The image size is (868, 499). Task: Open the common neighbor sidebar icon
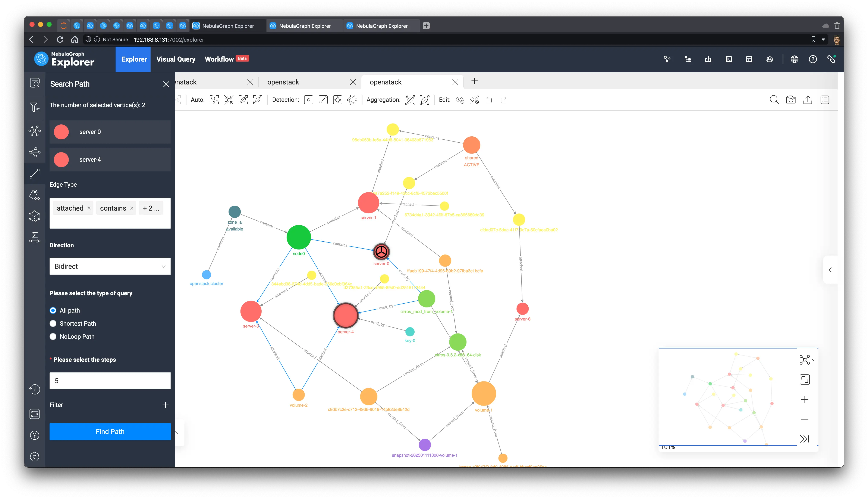(x=35, y=152)
